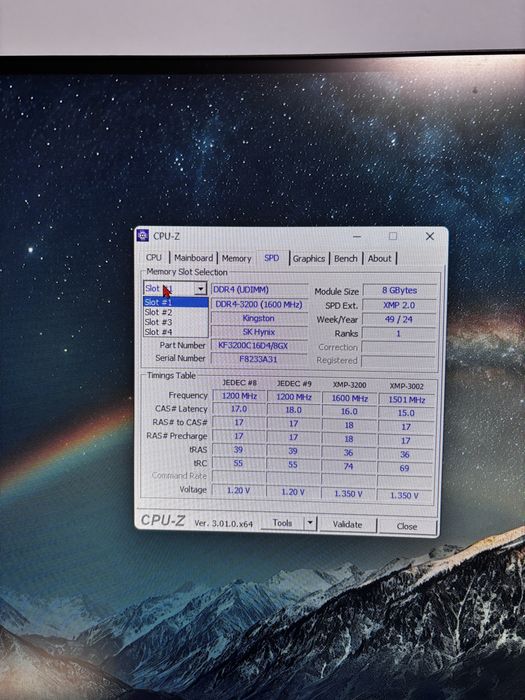Click the JEDEC #8 CAS# Latency 17.0
Viewport: 525px width, 700px height.
(x=239, y=409)
